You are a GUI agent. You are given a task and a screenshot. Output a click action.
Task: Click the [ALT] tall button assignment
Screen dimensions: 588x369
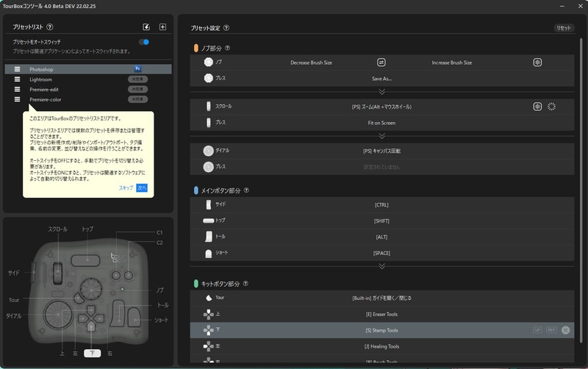[381, 237]
